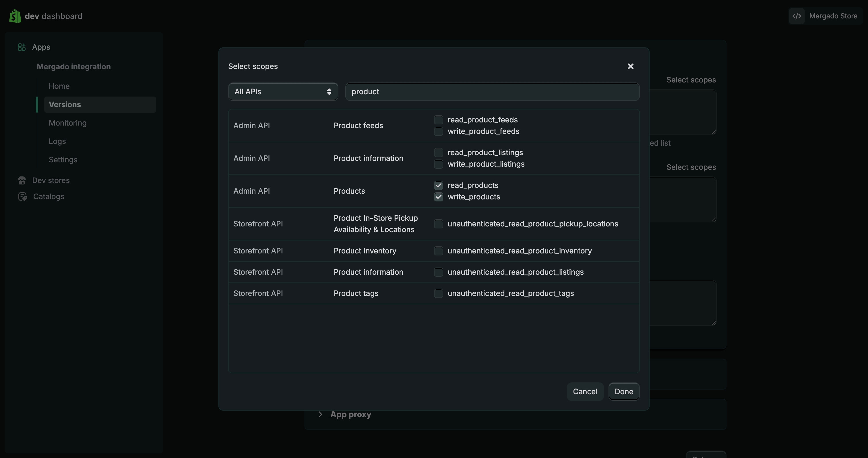
Task: Check unauthenticated_read_product_inventory scope
Action: pos(438,251)
